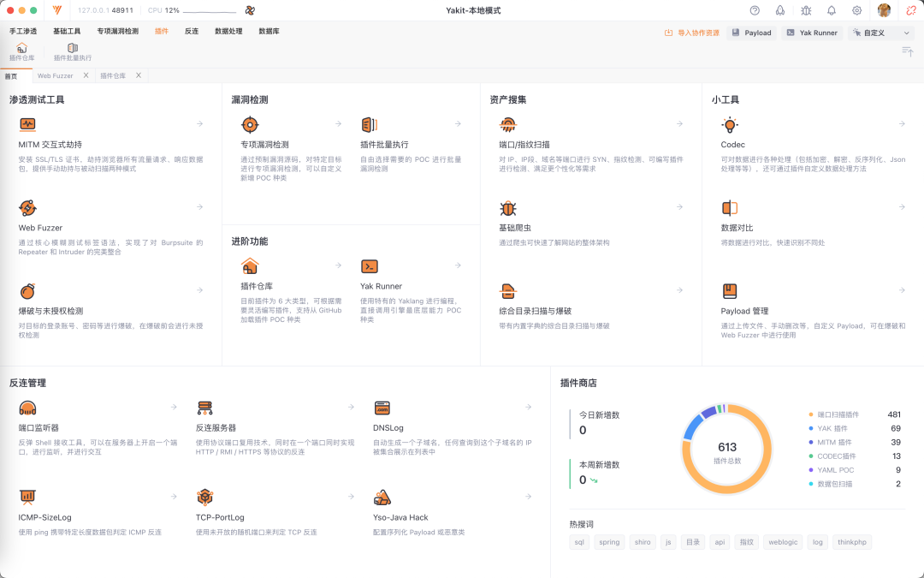The height and width of the screenshot is (578, 924).
Task: Open the help question-mark icon
Action: pos(755,10)
